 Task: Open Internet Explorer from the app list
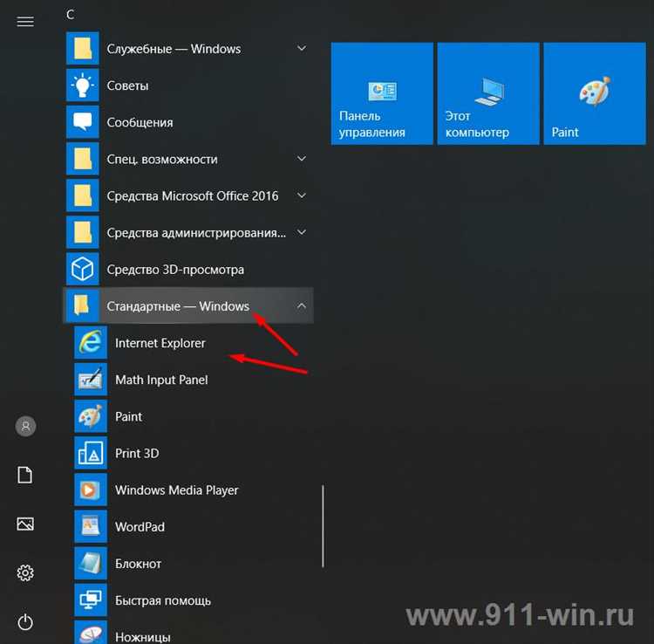pos(160,344)
